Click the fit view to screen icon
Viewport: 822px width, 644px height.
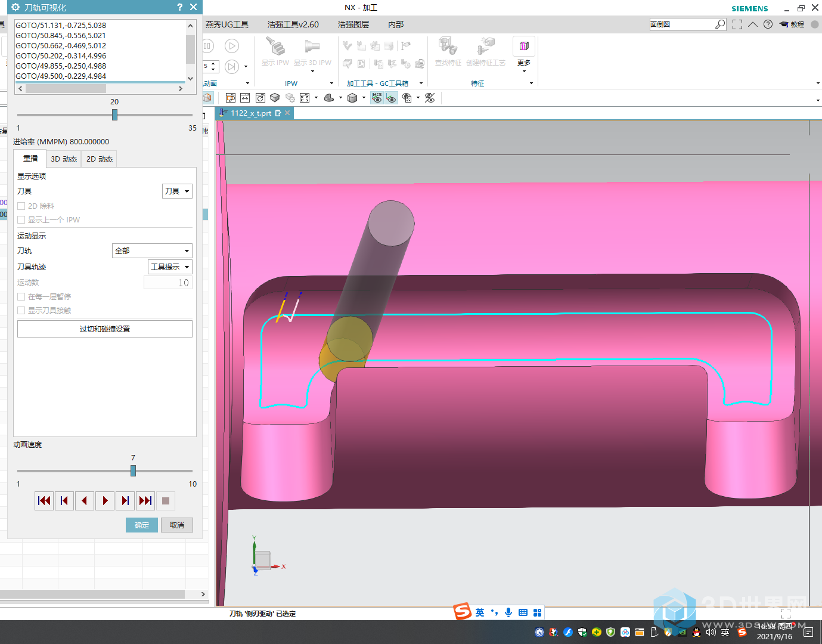[x=305, y=98]
